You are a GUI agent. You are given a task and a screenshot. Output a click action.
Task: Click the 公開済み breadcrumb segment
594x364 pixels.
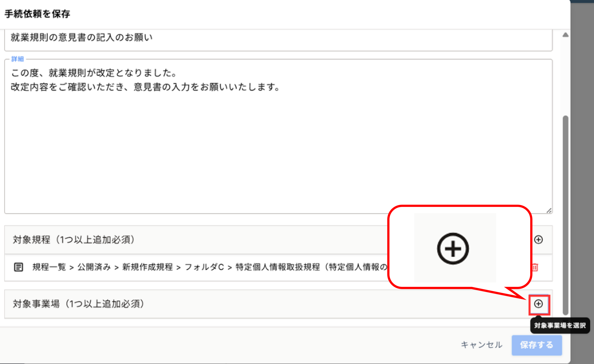pyautogui.click(x=94, y=267)
